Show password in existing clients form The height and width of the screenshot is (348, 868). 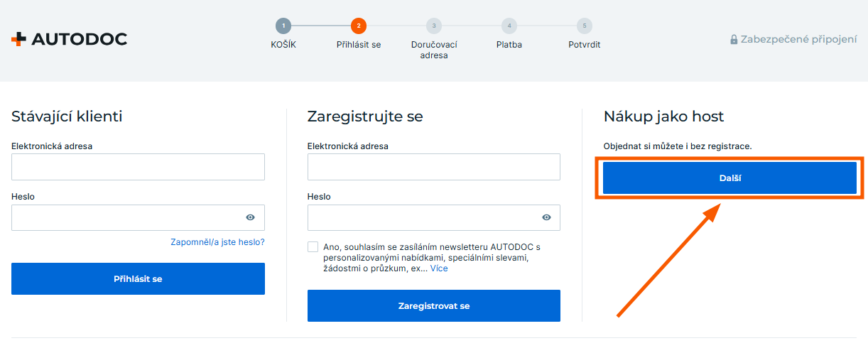click(251, 217)
